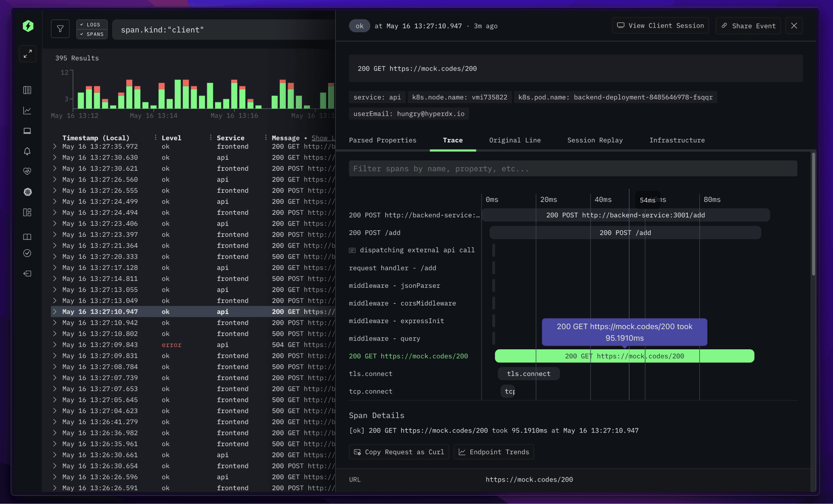The image size is (833, 504).
Task: Click the sign out icon
Action: tap(27, 273)
